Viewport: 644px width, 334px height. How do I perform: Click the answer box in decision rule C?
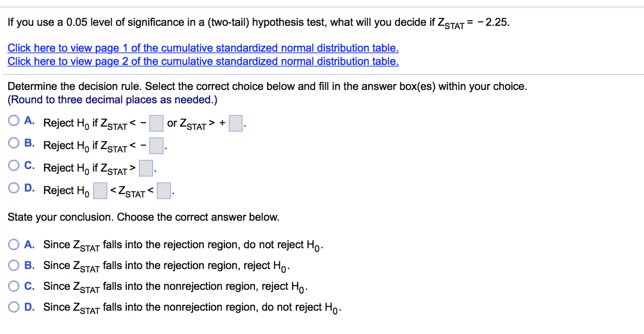coord(146,168)
